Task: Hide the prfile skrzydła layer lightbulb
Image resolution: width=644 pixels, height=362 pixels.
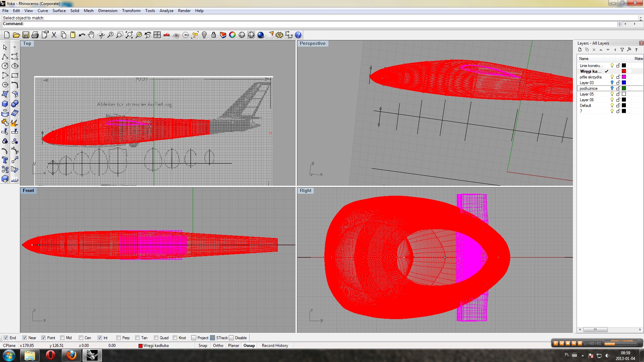Action: pos(612,77)
